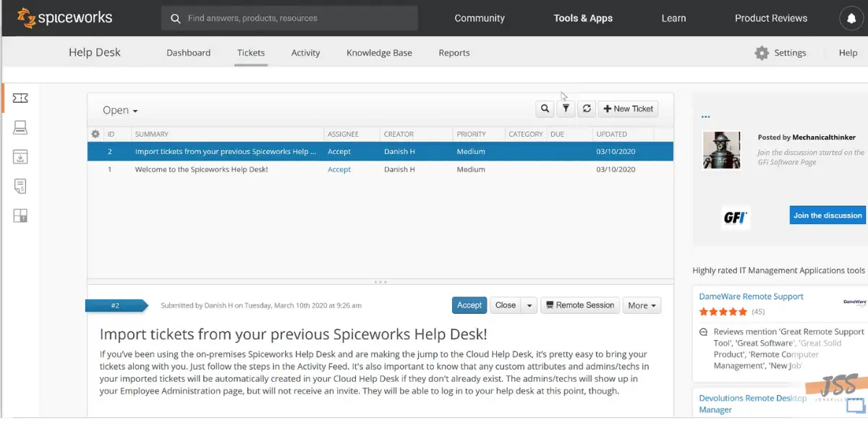The width and height of the screenshot is (868, 434).
Task: Click the Help Desk title
Action: coord(95,52)
